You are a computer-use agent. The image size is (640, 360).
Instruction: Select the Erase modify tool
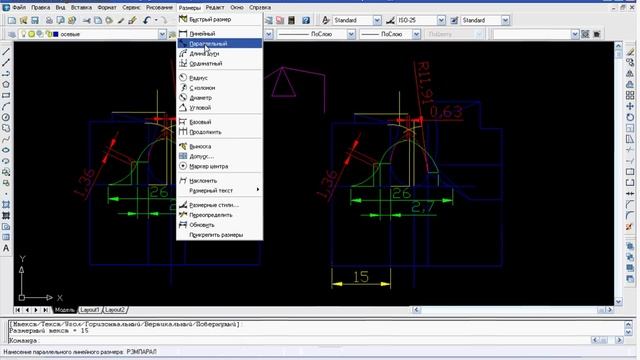click(630, 51)
